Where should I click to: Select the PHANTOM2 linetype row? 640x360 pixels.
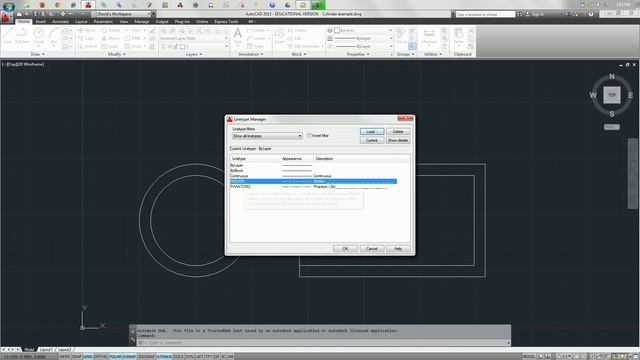(x=313, y=187)
